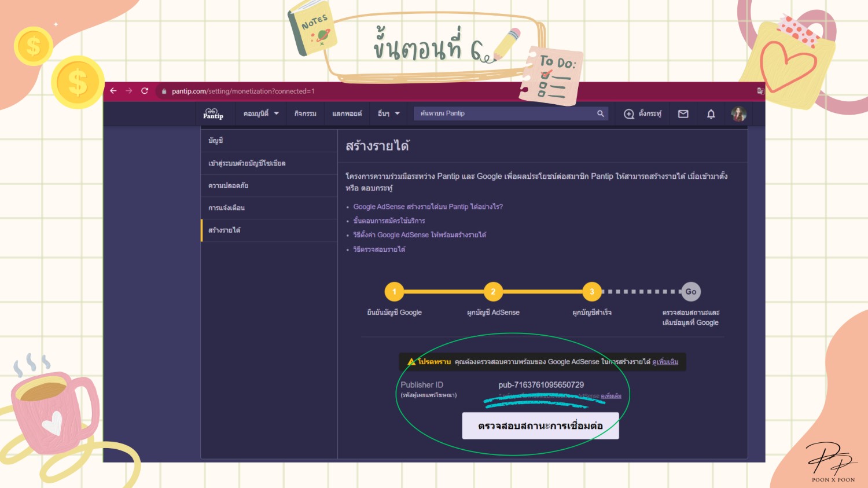Open the อื่นๆ dropdown menu

pyautogui.click(x=389, y=113)
